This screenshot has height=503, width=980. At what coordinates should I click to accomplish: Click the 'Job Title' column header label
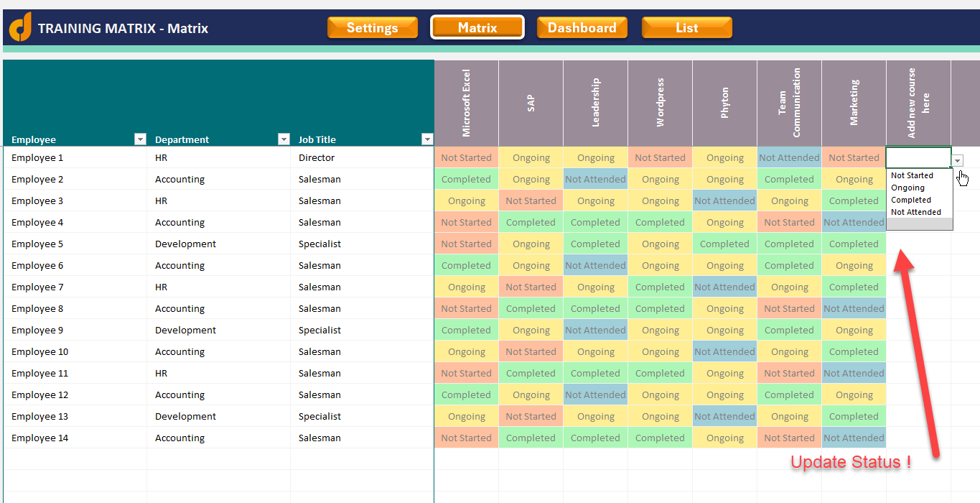pos(317,139)
